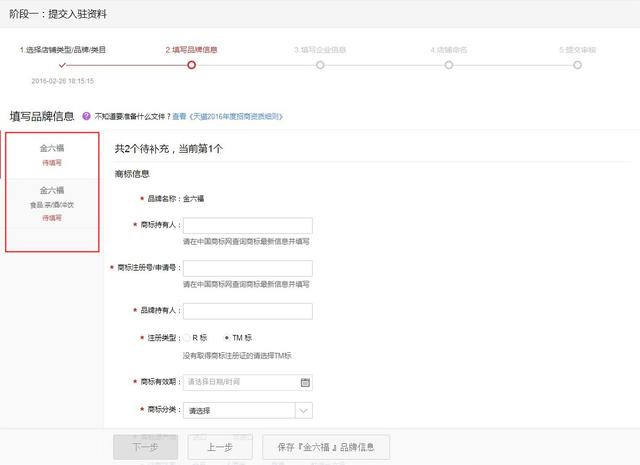Expand the 商标分类 dropdown arrow
640x465 pixels.
[x=304, y=410]
